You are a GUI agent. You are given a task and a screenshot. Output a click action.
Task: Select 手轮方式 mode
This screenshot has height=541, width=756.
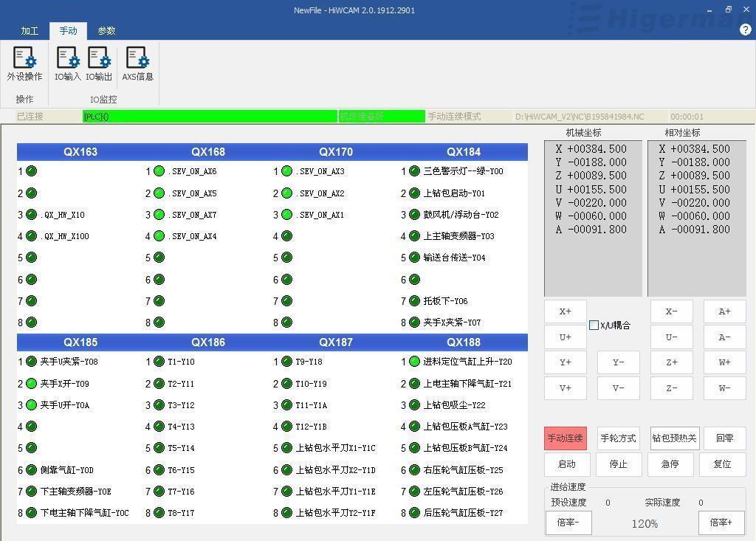(618, 438)
